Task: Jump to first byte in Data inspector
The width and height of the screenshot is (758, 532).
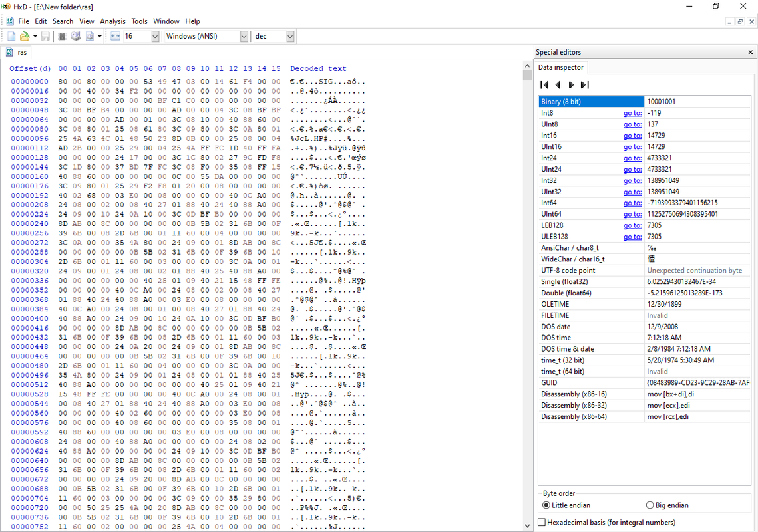Action: click(x=544, y=85)
